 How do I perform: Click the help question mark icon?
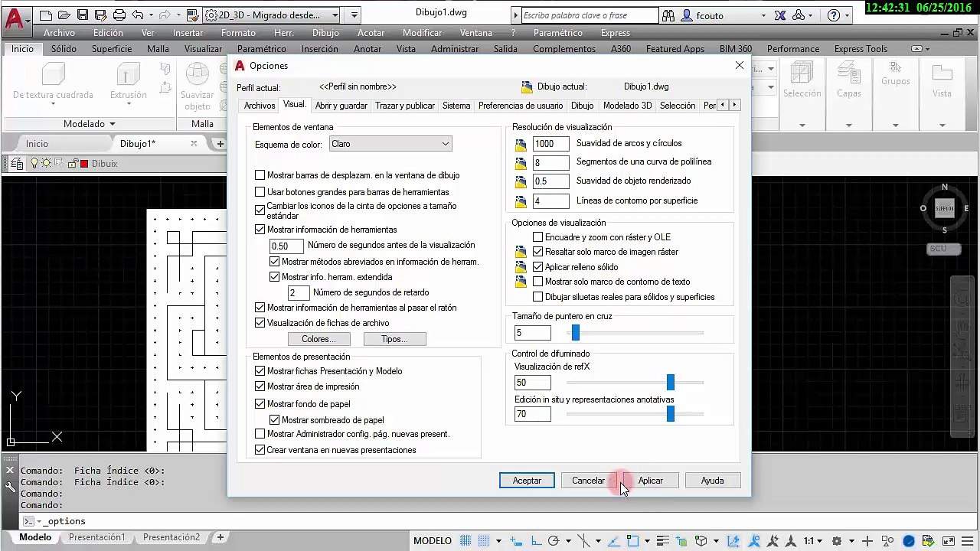tap(834, 15)
